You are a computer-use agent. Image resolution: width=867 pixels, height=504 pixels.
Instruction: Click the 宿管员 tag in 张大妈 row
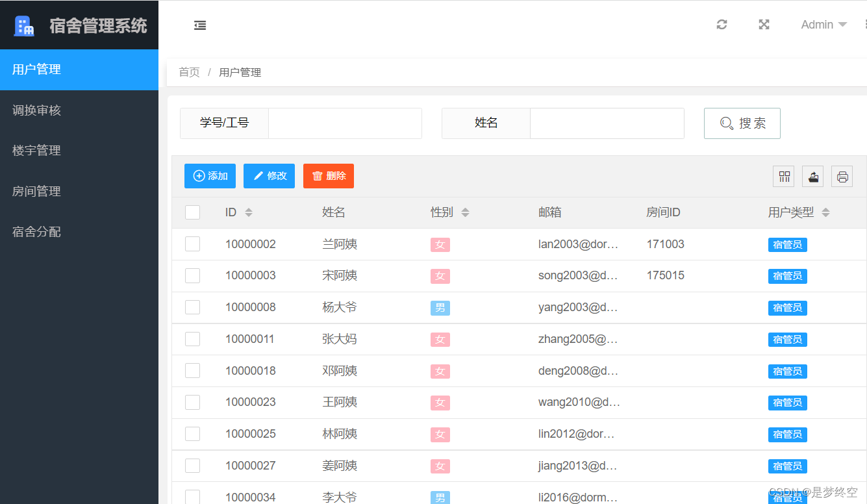point(788,340)
